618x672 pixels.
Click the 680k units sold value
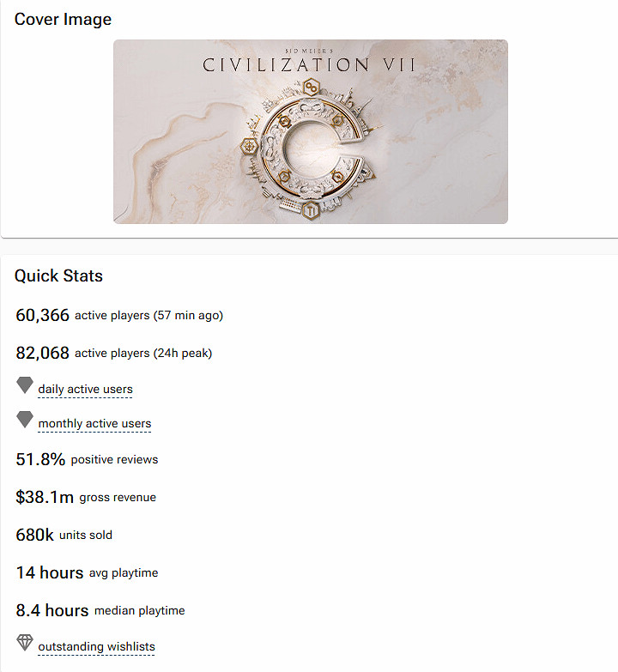pos(34,536)
